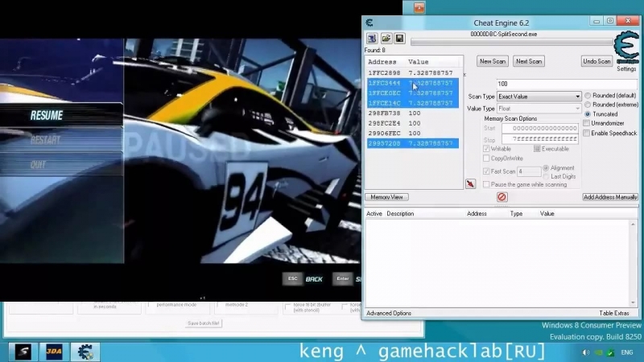Click Save batch file button in background window
This screenshot has width=644, height=362.
[204, 323]
